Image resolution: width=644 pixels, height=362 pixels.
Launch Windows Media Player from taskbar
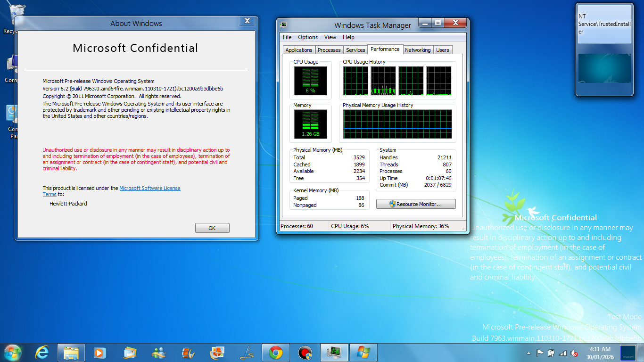coord(99,353)
